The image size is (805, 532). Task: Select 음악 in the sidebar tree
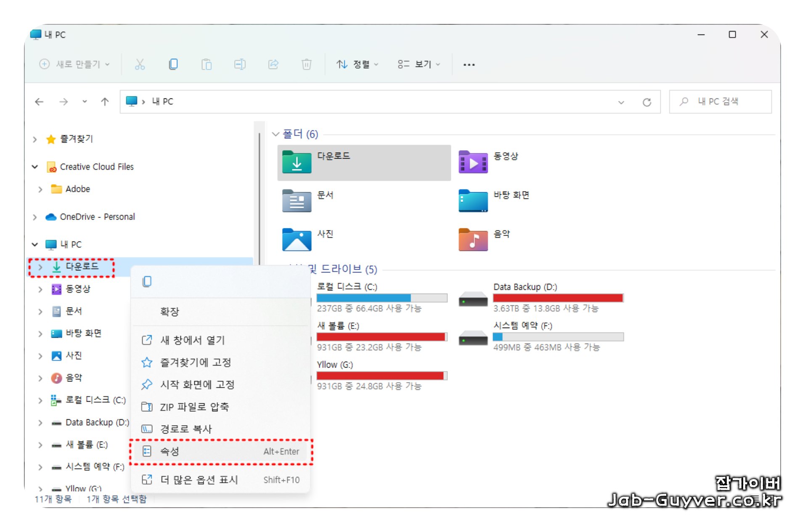[74, 378]
